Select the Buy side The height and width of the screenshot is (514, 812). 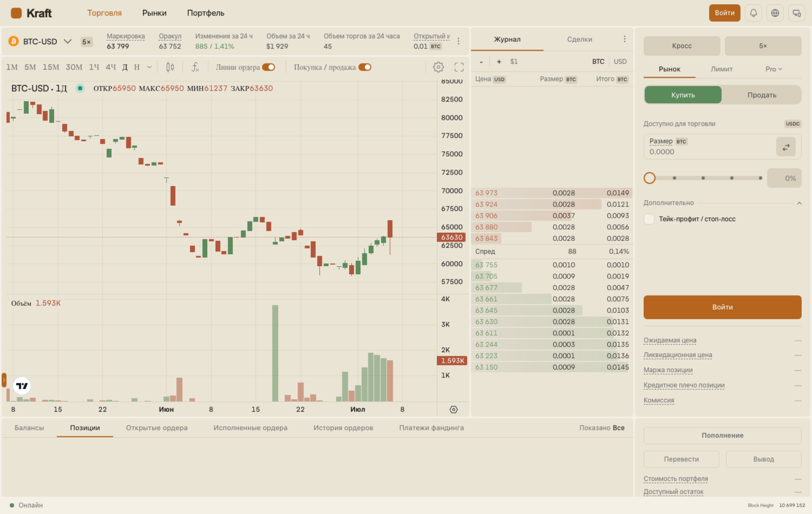pyautogui.click(x=683, y=95)
